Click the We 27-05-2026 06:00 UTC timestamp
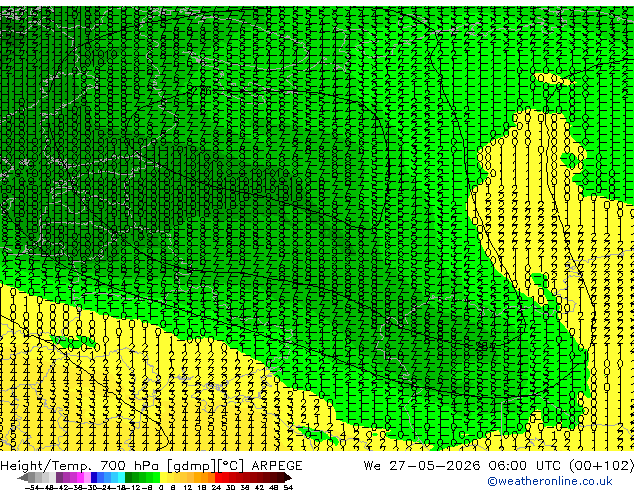The height and width of the screenshot is (490, 634). (462, 466)
